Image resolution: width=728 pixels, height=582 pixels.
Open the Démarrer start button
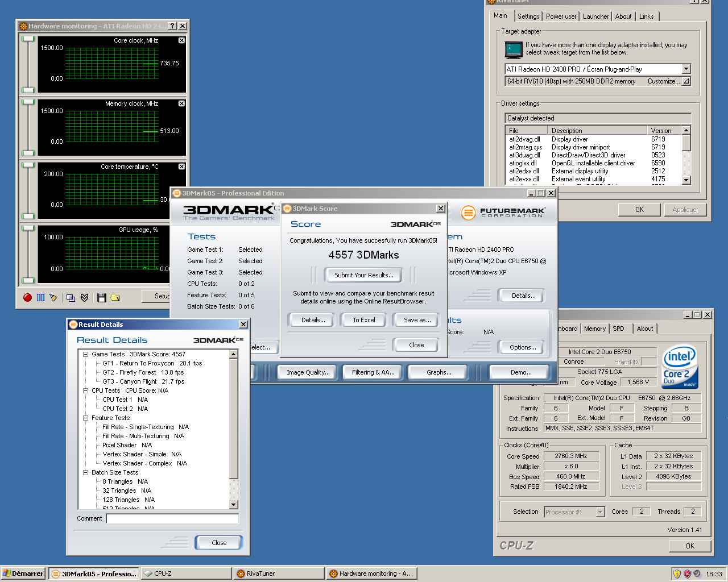click(23, 573)
